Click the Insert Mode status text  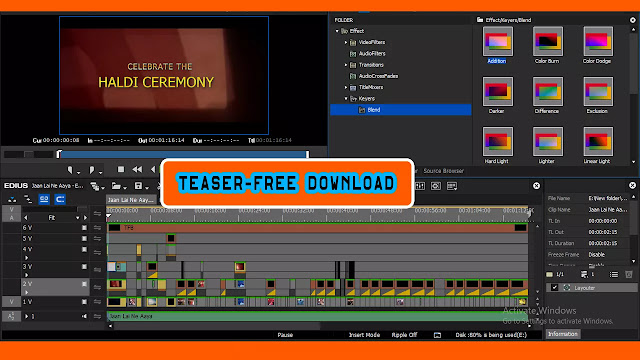(x=364, y=335)
